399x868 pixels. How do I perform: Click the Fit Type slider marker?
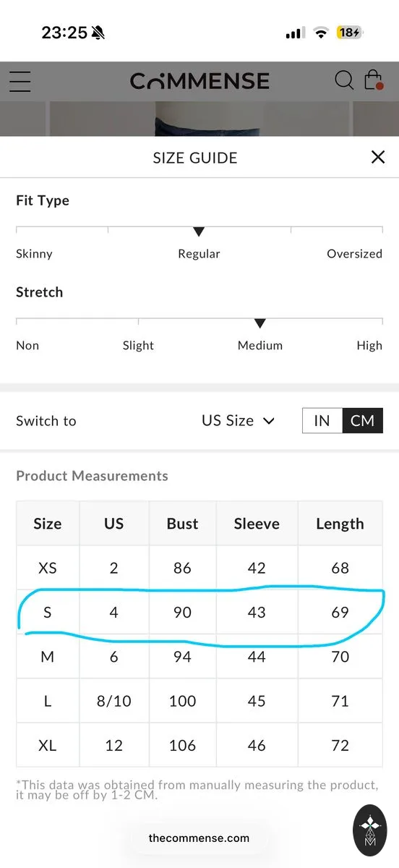[x=199, y=231]
